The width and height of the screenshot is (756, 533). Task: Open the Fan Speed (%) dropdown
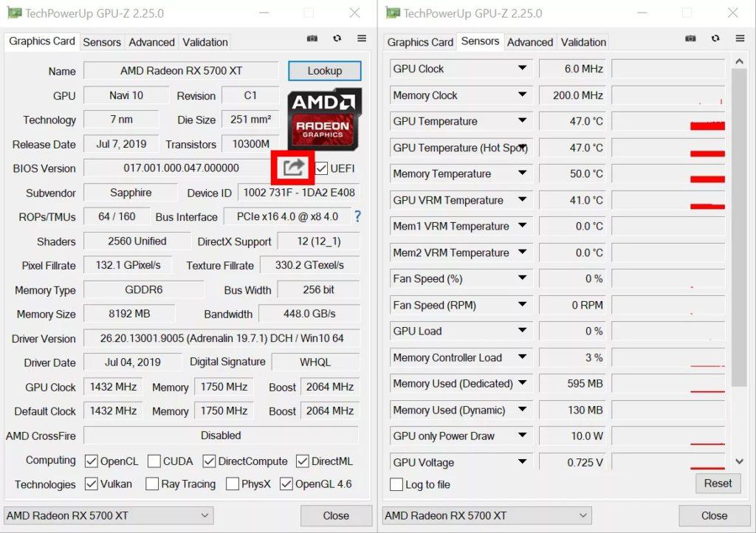[522, 278]
